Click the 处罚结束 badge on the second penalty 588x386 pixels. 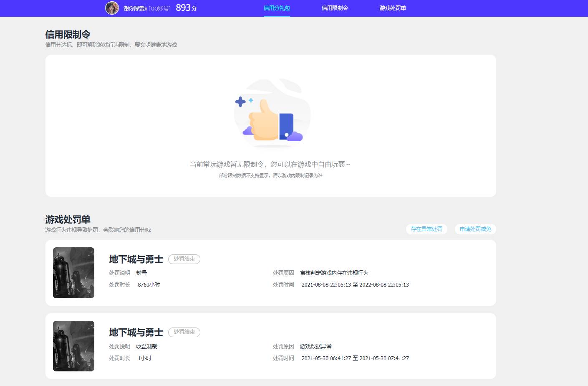point(184,332)
